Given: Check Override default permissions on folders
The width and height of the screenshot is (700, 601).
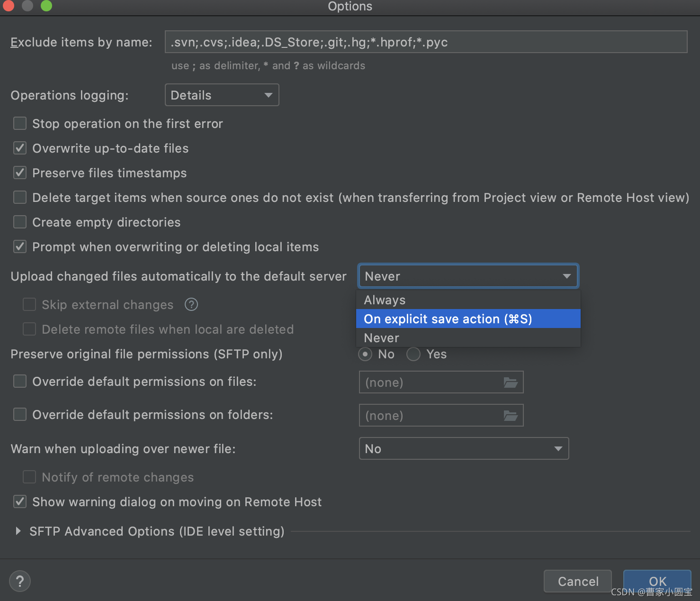Looking at the screenshot, I should [x=20, y=414].
